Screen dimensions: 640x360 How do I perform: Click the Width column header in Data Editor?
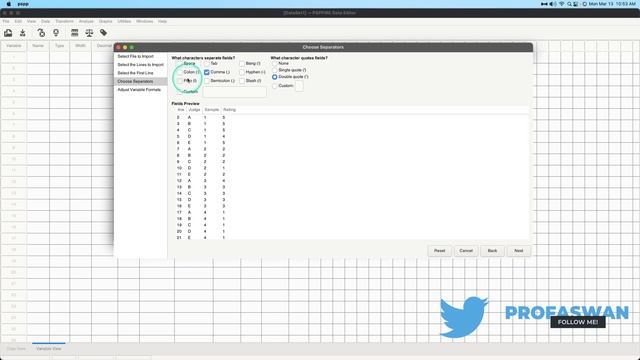click(x=80, y=46)
